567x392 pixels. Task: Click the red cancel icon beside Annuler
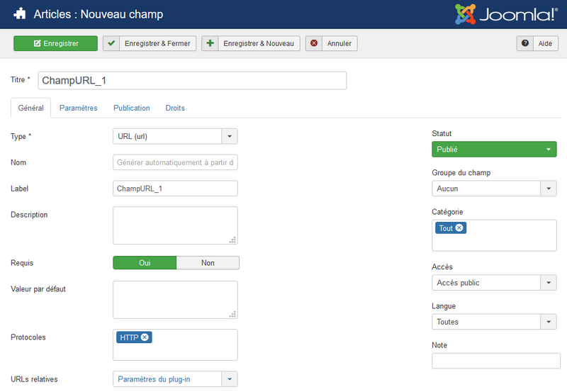314,43
